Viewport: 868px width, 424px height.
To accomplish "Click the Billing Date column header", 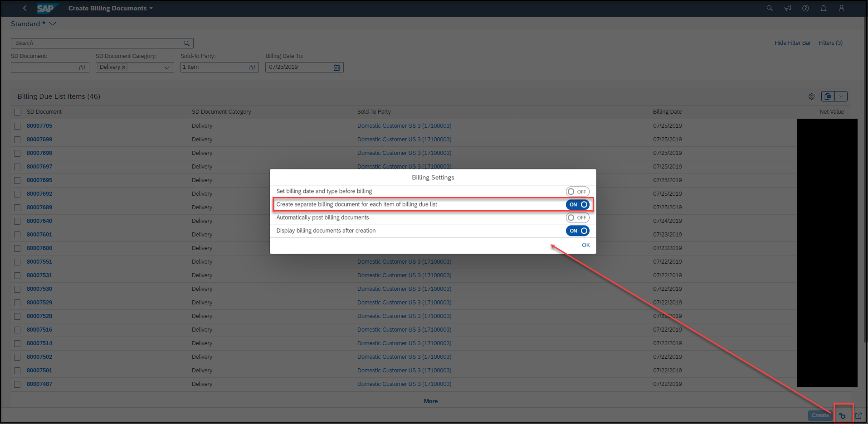I will 667,112.
